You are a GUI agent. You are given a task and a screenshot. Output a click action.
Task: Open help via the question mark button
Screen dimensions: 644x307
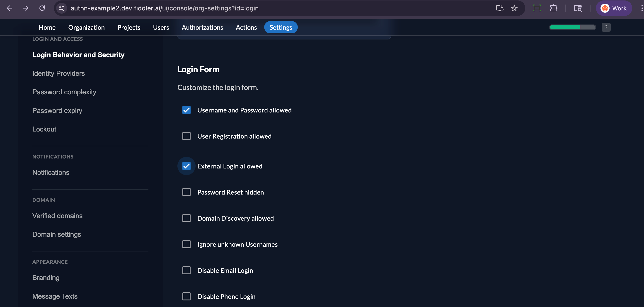click(x=606, y=27)
